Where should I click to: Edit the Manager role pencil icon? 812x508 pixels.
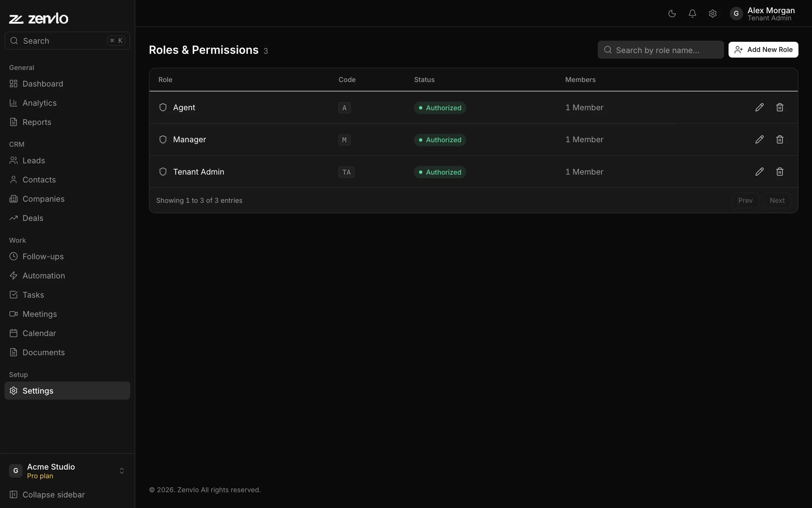point(759,139)
